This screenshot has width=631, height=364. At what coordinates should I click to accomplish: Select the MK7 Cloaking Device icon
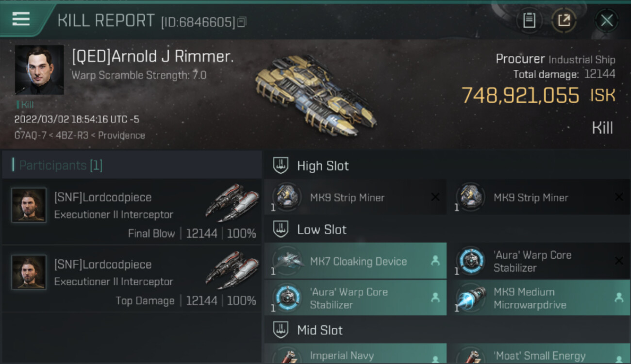tap(286, 261)
